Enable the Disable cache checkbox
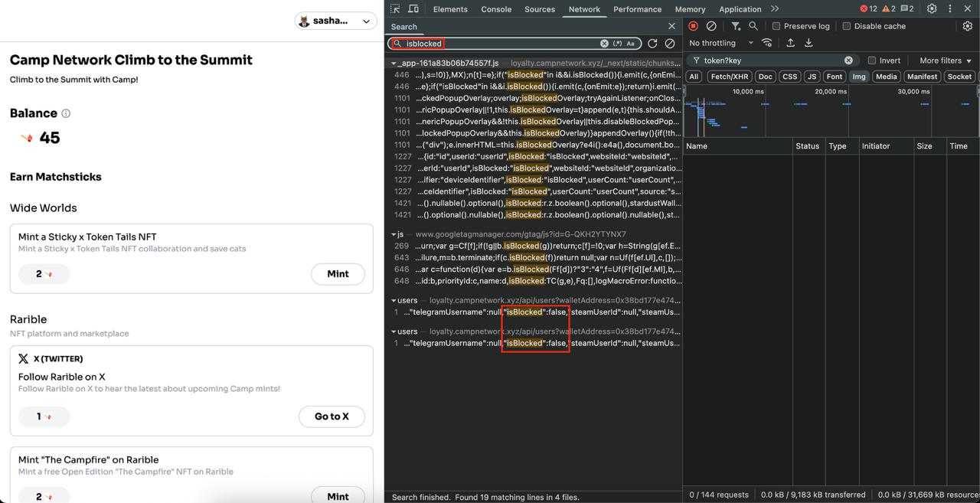980x503 pixels. (846, 26)
